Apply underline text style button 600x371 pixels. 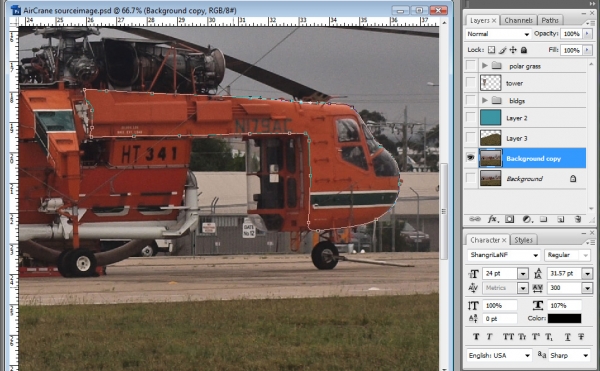point(567,337)
